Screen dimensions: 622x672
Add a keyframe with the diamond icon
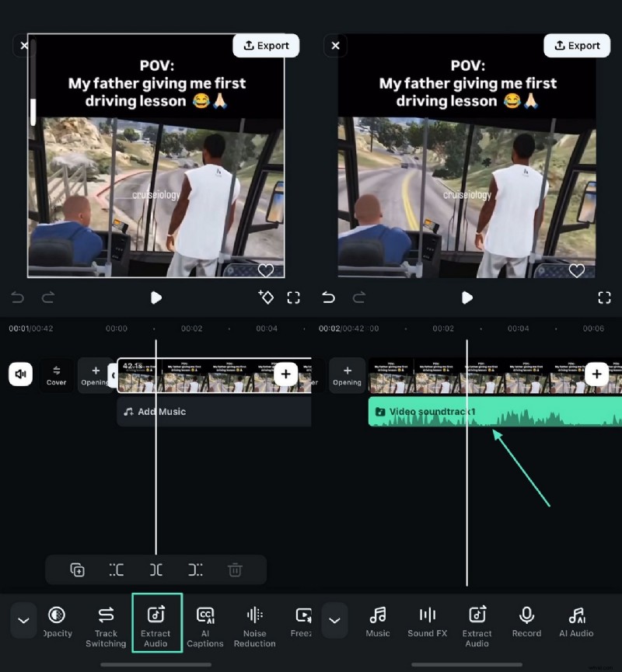coord(265,298)
